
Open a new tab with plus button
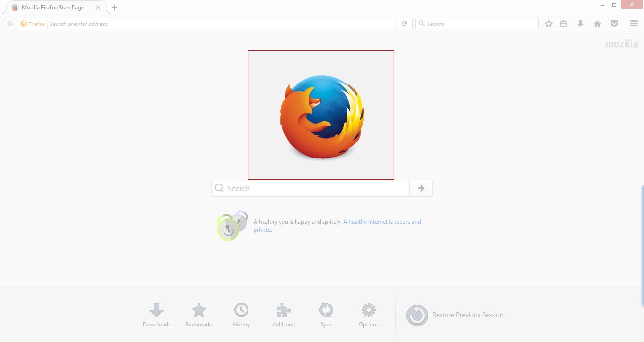115,8
